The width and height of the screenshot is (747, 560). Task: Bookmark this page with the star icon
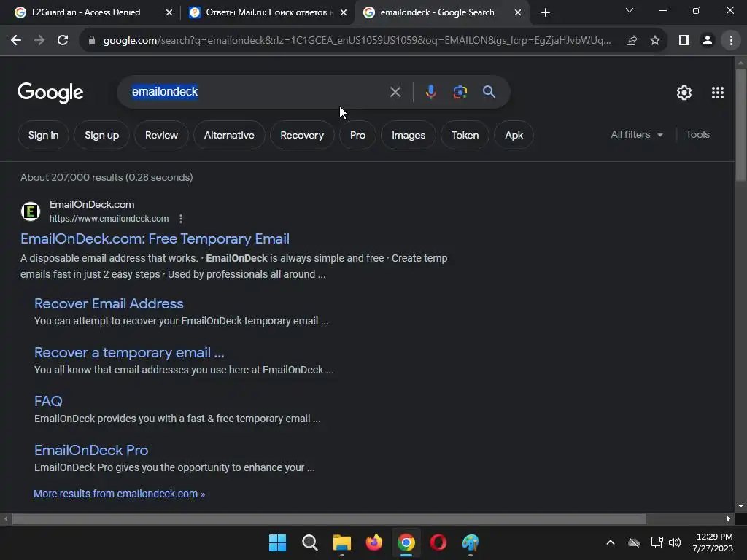point(655,41)
